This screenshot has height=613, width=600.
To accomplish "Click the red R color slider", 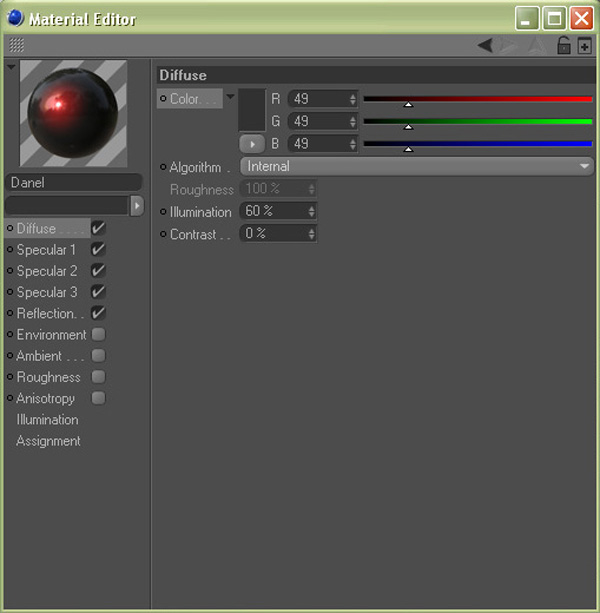I will point(477,99).
